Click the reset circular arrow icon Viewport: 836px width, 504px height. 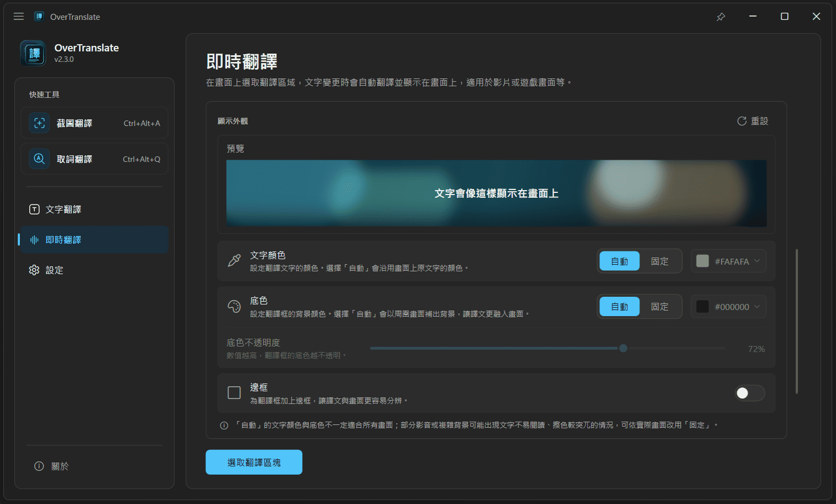click(742, 121)
